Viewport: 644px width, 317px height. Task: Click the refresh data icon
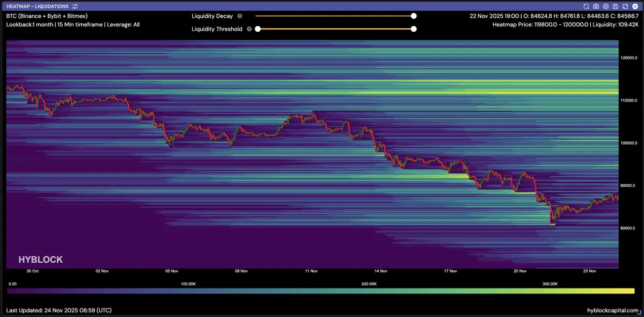586,6
